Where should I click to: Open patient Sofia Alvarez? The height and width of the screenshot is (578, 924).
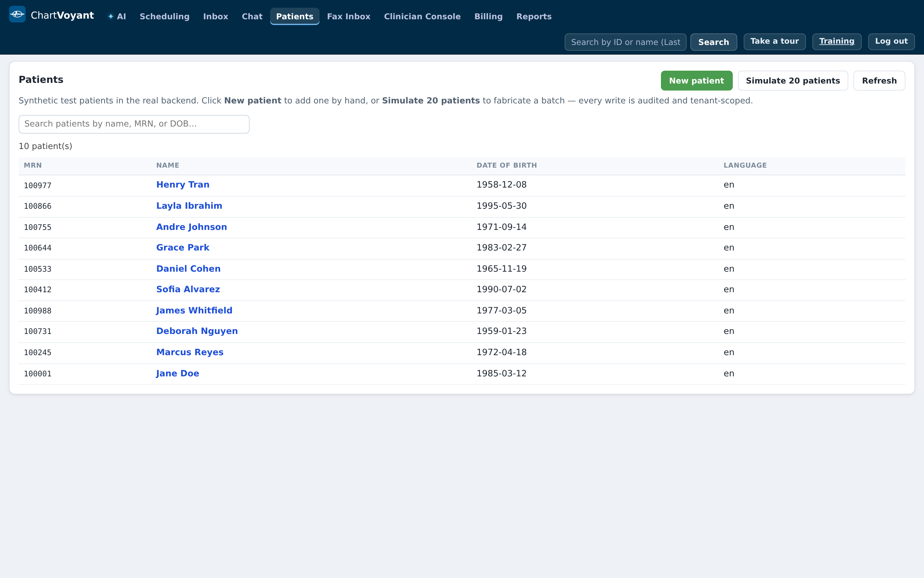click(x=188, y=289)
